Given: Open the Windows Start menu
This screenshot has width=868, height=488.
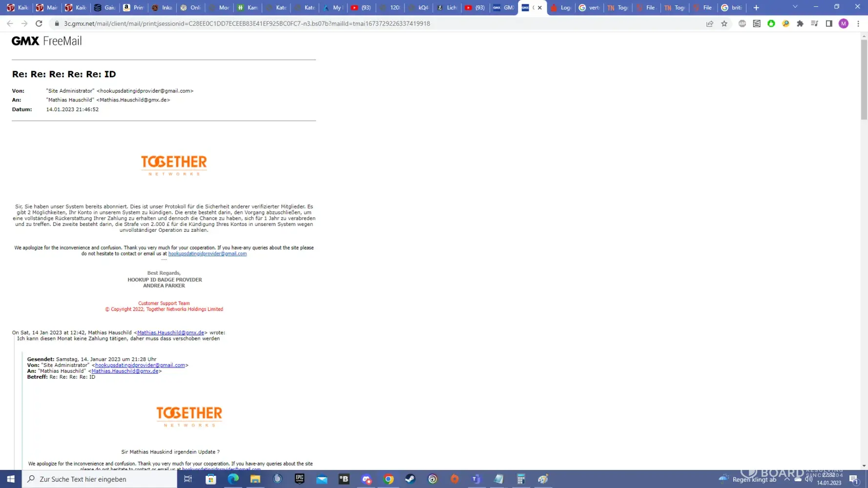Looking at the screenshot, I should 11,479.
